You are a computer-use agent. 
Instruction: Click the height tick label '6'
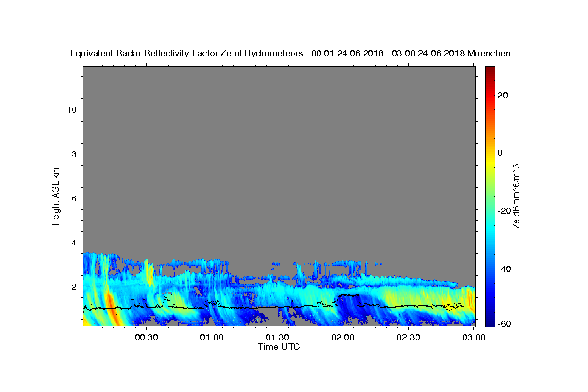tap(73, 198)
